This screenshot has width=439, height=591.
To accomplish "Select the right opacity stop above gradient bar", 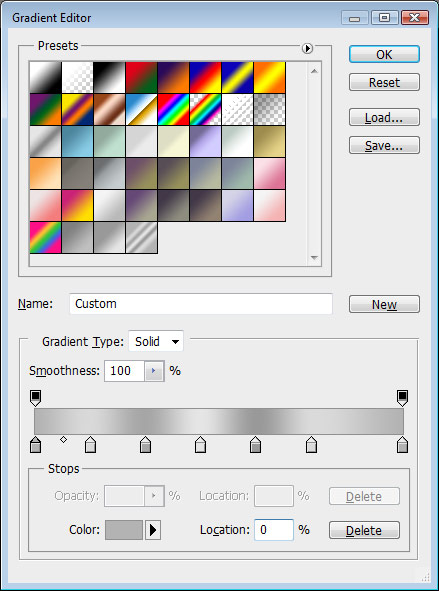I will click(402, 398).
